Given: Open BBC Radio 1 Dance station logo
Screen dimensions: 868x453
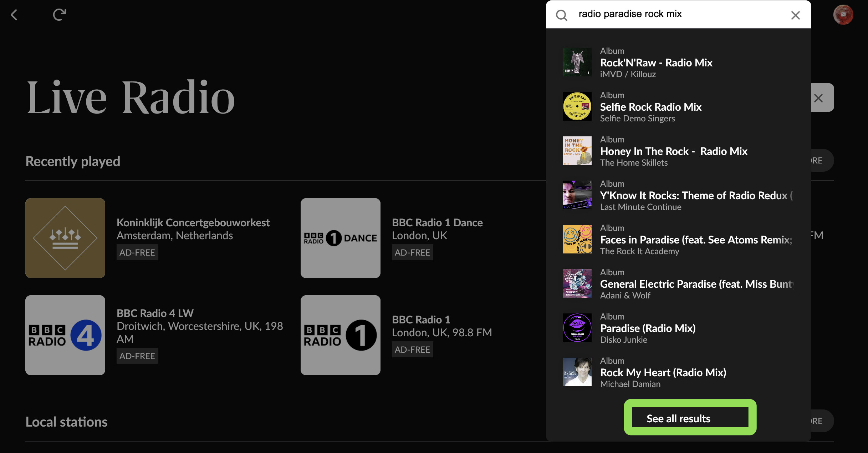Looking at the screenshot, I should point(341,238).
